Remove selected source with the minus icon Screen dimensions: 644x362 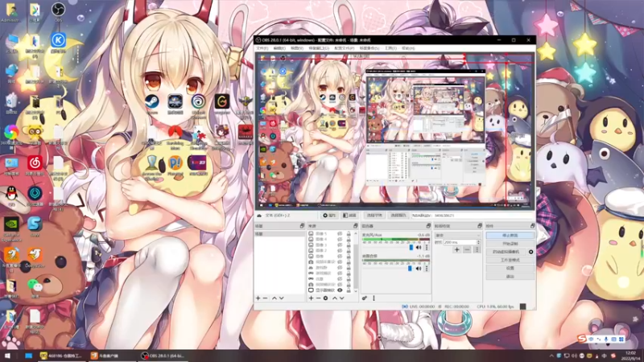[x=318, y=298]
